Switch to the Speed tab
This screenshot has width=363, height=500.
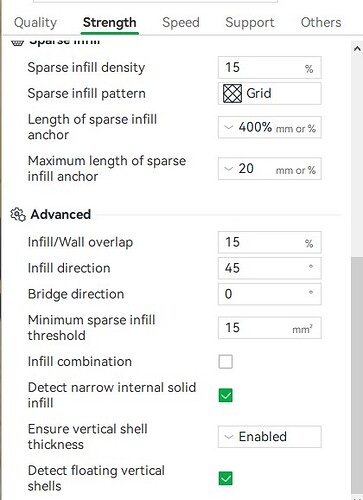click(181, 22)
